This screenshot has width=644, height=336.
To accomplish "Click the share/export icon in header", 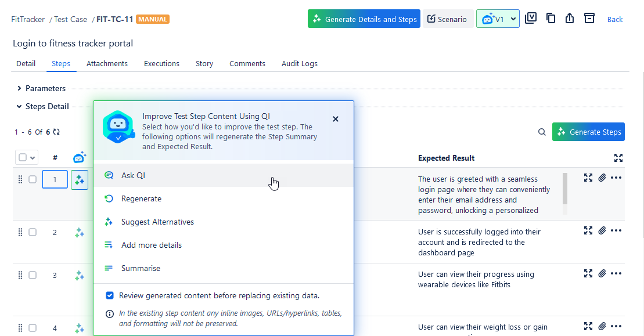I will pos(570,19).
